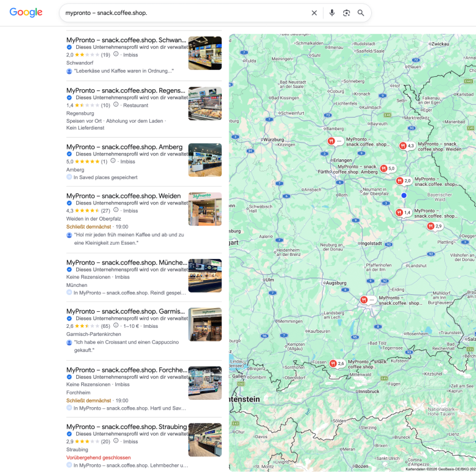Click blue current location dot on map
Image resolution: width=476 pixels, height=476 pixels.
[403, 195]
